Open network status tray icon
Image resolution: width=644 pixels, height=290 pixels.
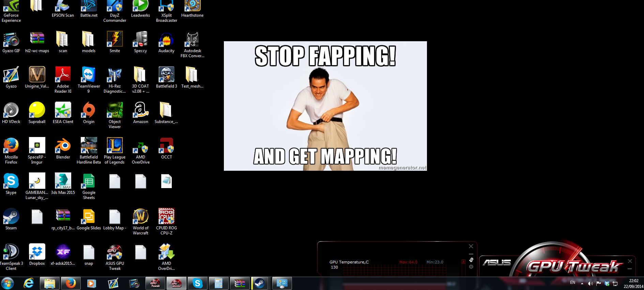tap(615, 284)
